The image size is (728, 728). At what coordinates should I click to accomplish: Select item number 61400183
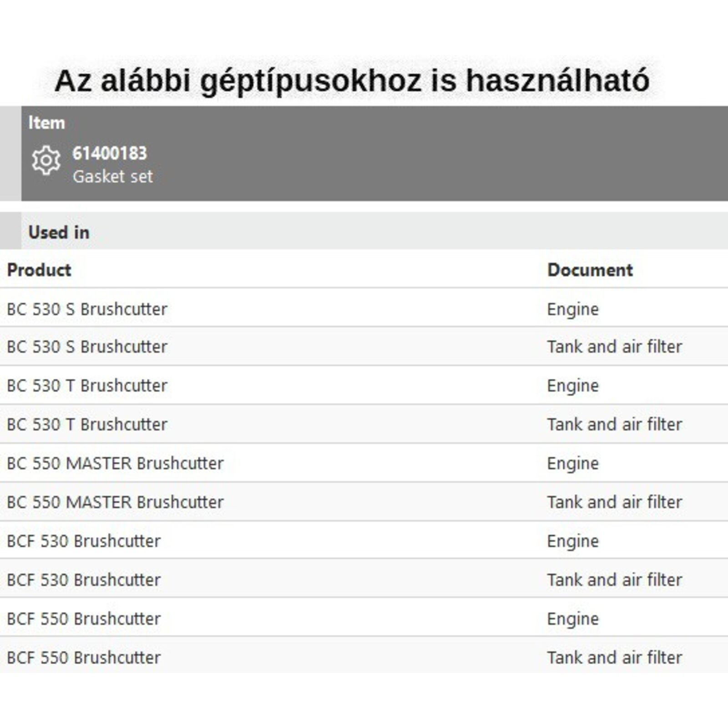[x=110, y=154]
